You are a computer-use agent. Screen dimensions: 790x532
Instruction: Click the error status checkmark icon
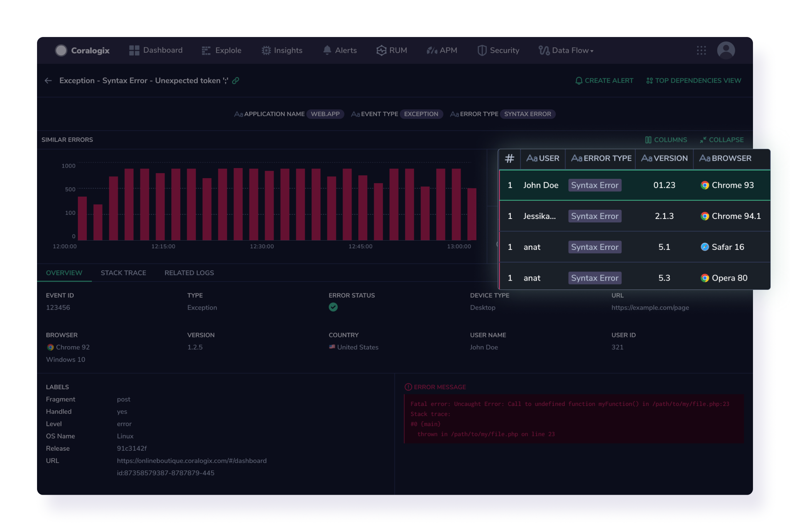tap(333, 307)
